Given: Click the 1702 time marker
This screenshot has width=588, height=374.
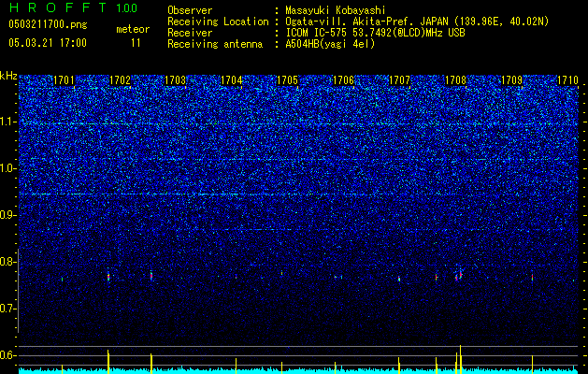Looking at the screenshot, I should point(120,80).
